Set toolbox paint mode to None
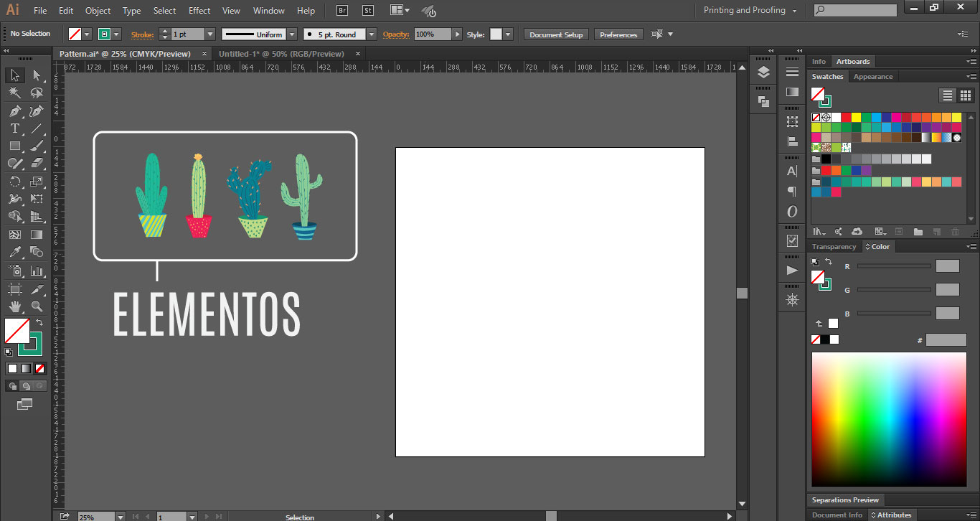 (39, 368)
